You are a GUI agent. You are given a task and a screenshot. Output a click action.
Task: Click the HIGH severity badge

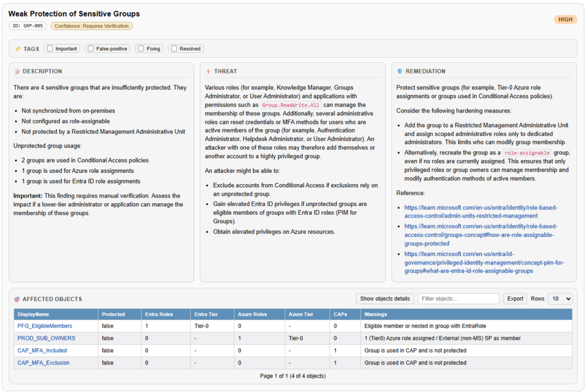(x=565, y=19)
